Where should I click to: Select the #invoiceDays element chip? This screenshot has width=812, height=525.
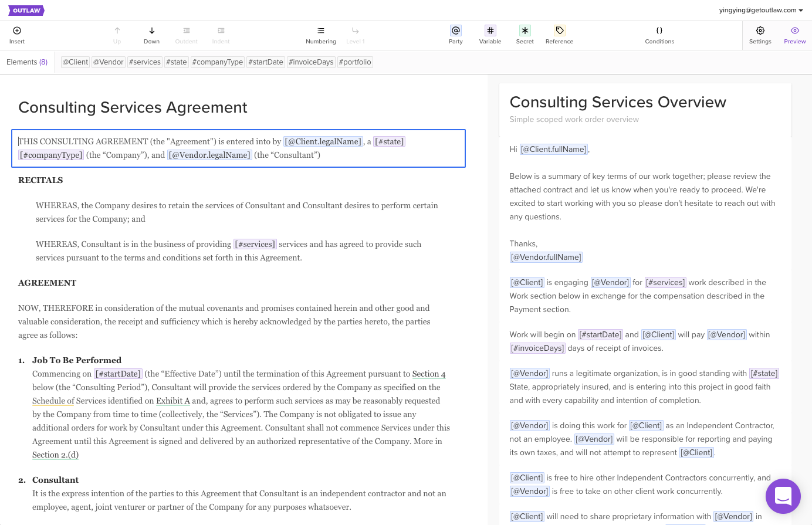[311, 62]
